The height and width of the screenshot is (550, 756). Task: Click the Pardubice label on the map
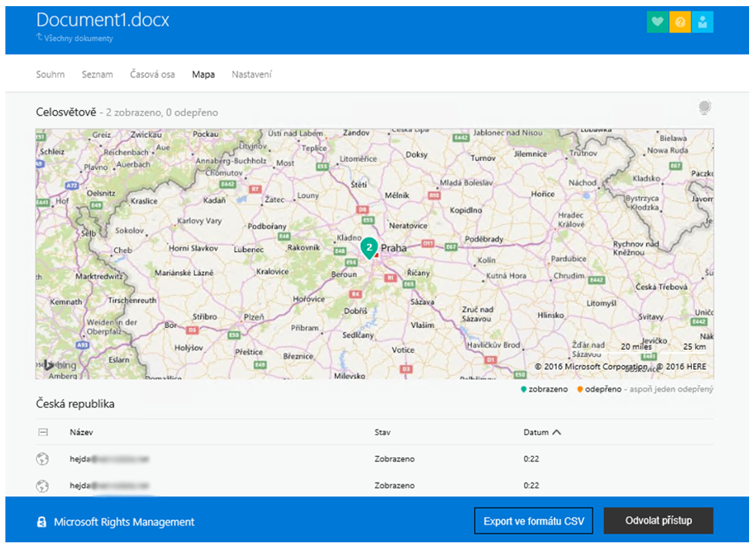[x=569, y=259]
